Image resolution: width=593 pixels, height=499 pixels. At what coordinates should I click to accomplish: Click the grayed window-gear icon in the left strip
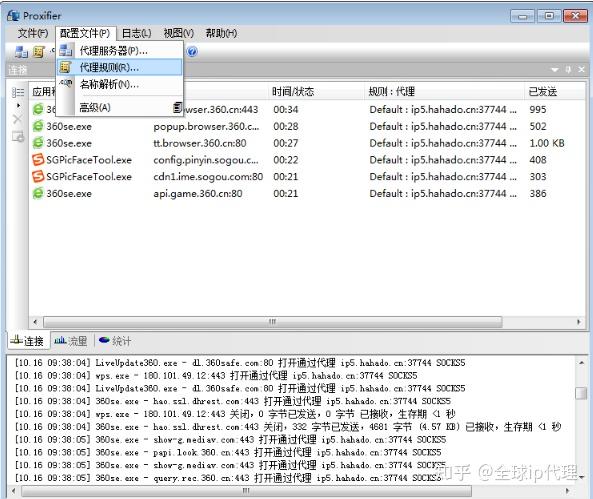click(x=17, y=136)
